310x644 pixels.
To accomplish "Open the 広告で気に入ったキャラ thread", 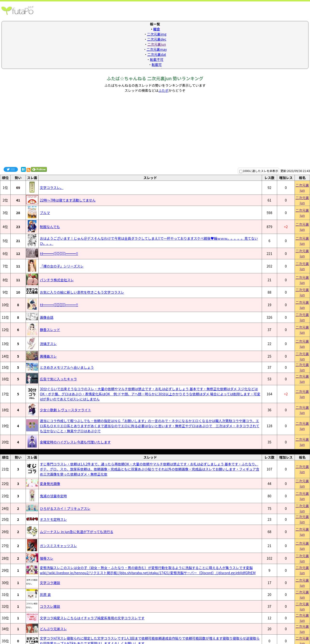I will pyautogui.click(x=58, y=379).
